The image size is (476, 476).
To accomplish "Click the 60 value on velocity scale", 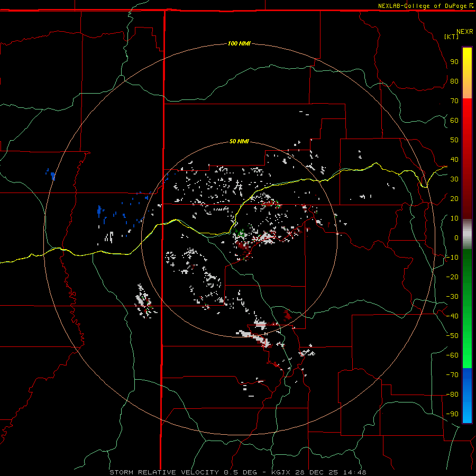I will [454, 120].
